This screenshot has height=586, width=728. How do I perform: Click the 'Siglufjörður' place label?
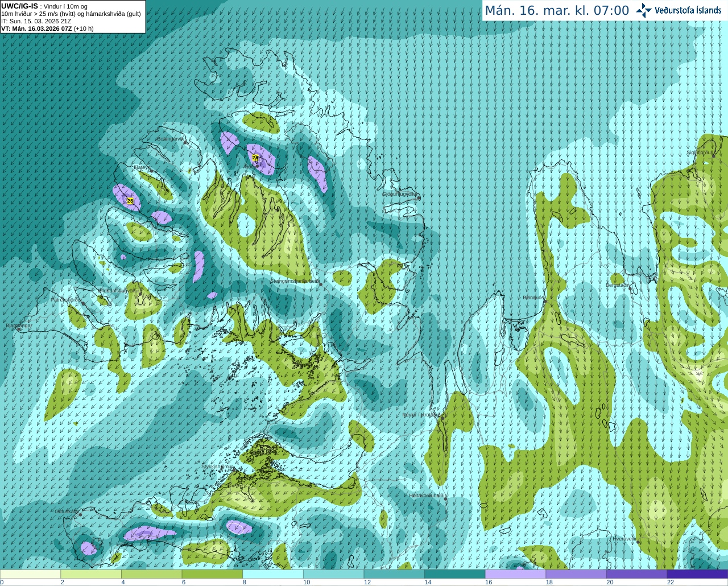click(700, 152)
